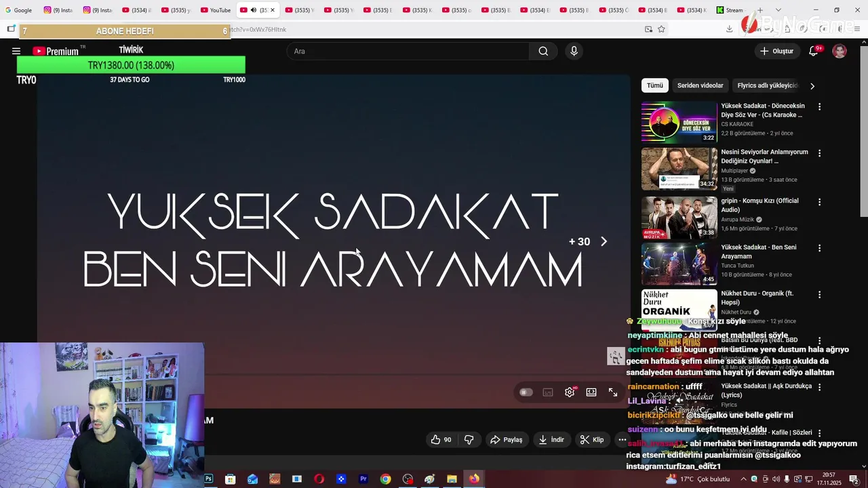This screenshot has width=868, height=488.
Task: Click the YouTube search magnifier button
Action: click(543, 52)
